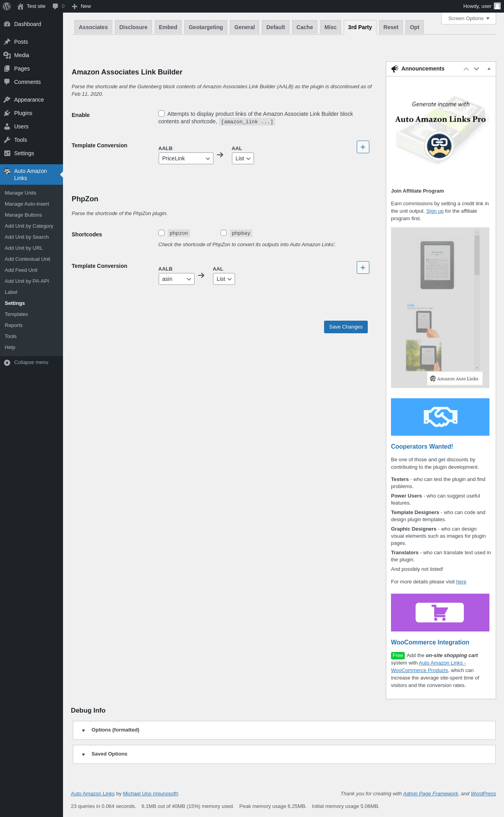Check the phpzon shortcode checkbox
This screenshot has height=817, width=504.
click(x=161, y=233)
